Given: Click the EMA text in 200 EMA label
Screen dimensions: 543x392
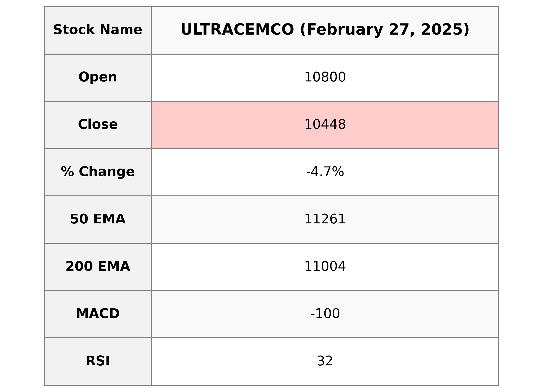Looking at the screenshot, I should click(114, 266).
